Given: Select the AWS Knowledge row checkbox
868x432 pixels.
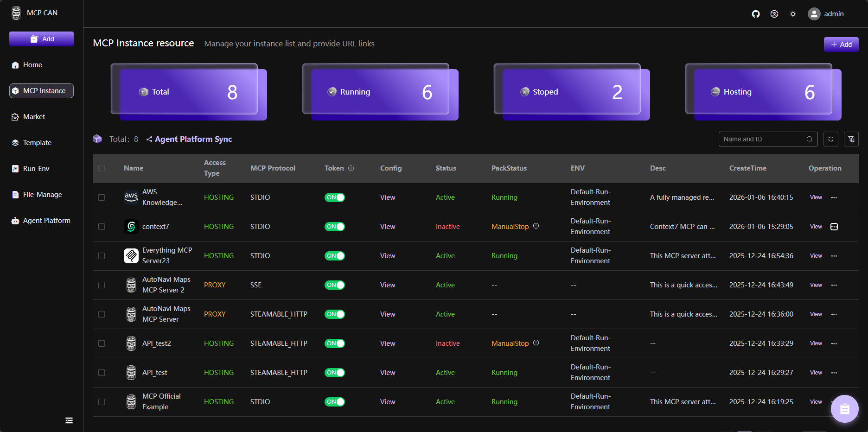Looking at the screenshot, I should coord(102,197).
